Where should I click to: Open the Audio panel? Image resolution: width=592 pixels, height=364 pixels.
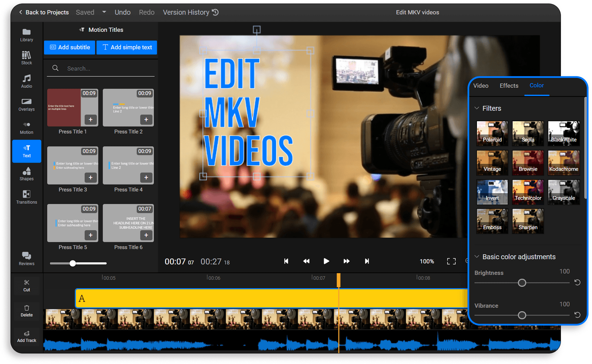pos(26,81)
